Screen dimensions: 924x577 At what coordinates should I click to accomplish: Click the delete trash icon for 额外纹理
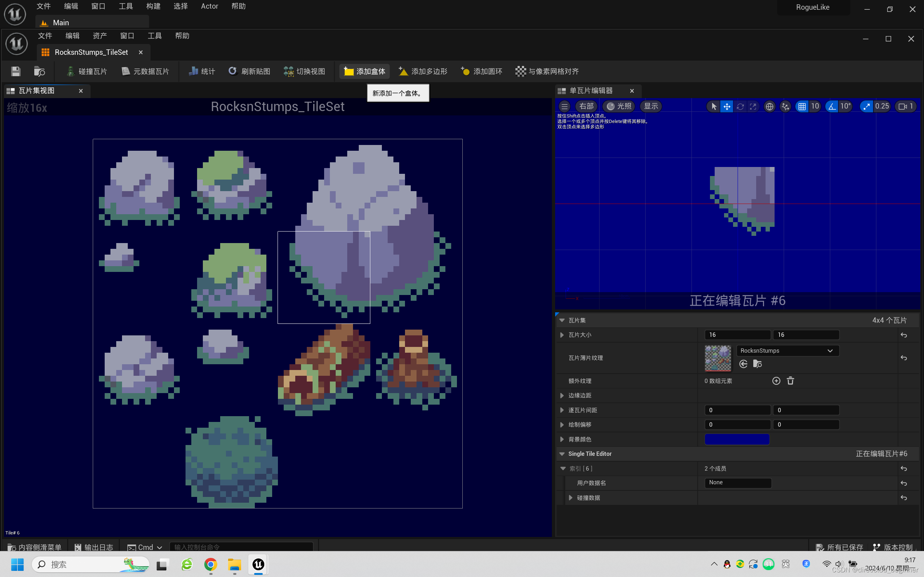(790, 381)
